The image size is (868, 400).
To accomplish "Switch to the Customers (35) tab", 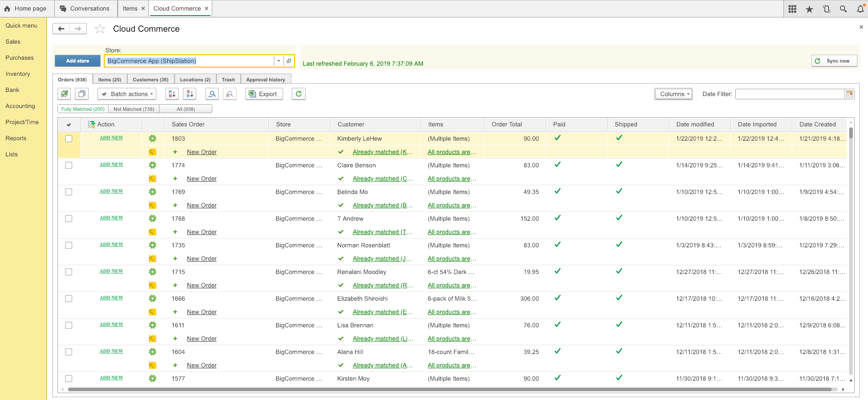I will click(150, 80).
